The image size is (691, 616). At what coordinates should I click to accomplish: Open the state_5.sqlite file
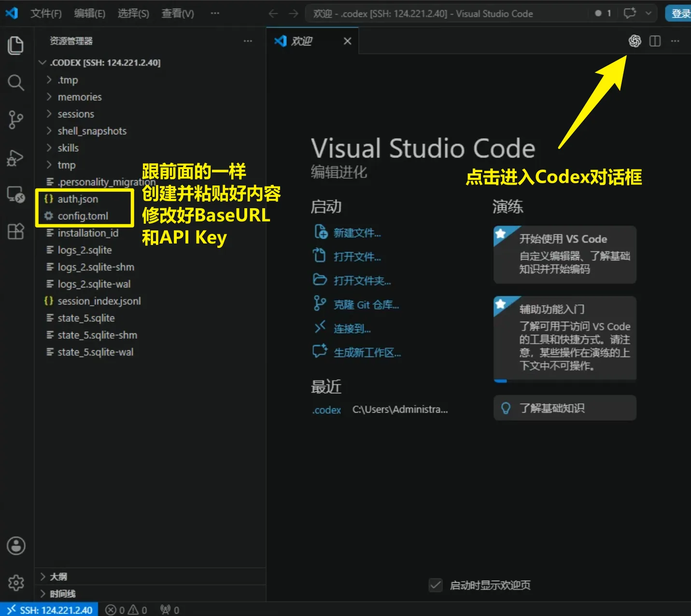click(86, 318)
